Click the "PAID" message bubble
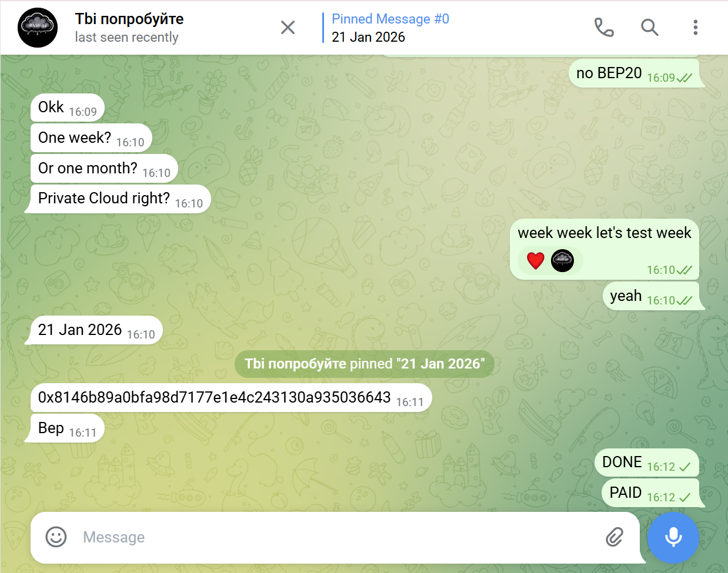The width and height of the screenshot is (728, 573). tap(650, 493)
